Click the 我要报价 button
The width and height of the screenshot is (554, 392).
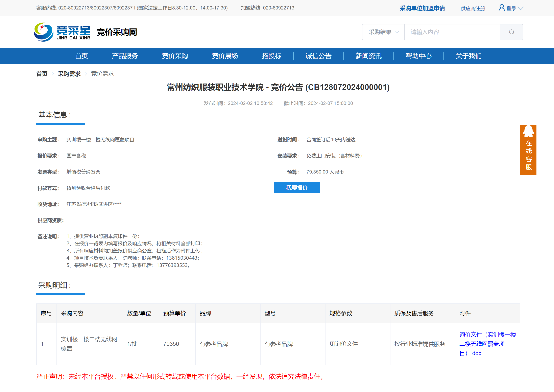pyautogui.click(x=297, y=188)
